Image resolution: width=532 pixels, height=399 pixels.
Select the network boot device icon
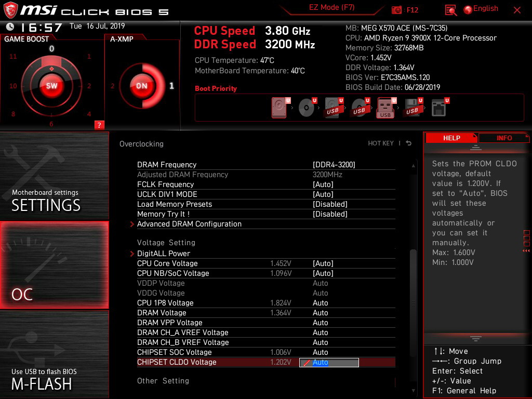pos(440,108)
